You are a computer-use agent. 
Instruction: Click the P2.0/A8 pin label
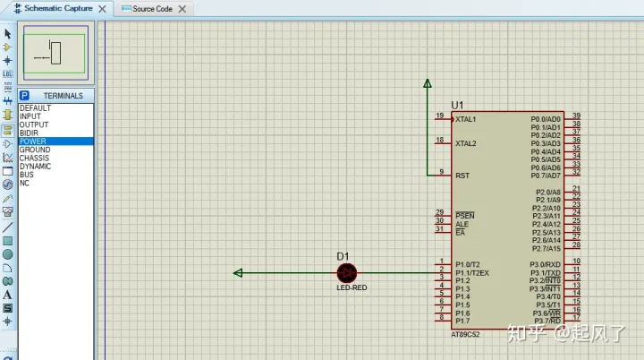(548, 193)
